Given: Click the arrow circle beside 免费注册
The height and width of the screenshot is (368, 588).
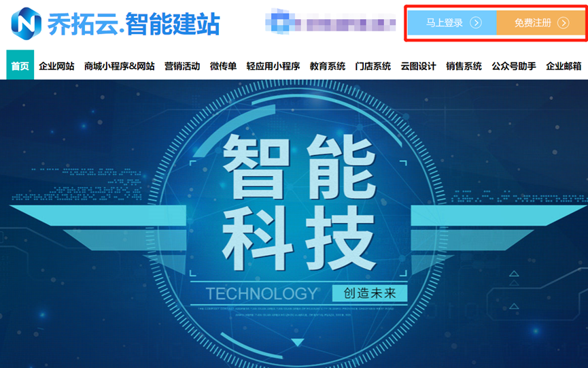Looking at the screenshot, I should point(564,23).
